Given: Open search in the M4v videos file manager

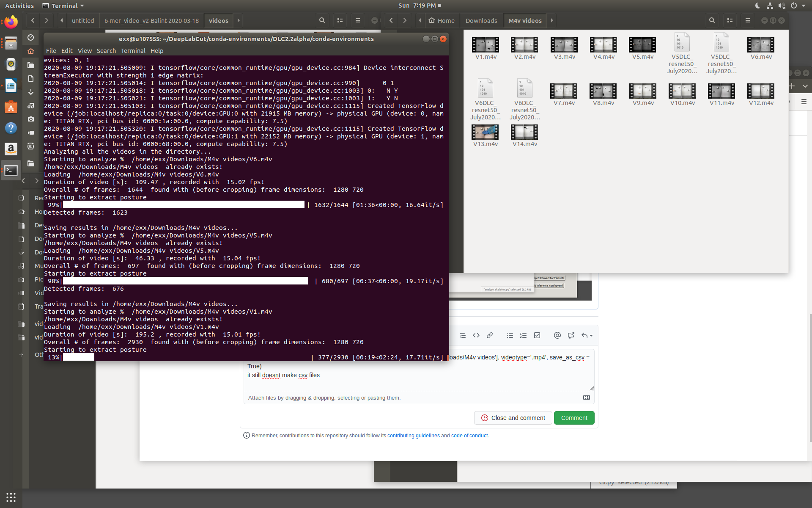Looking at the screenshot, I should click(x=712, y=20).
